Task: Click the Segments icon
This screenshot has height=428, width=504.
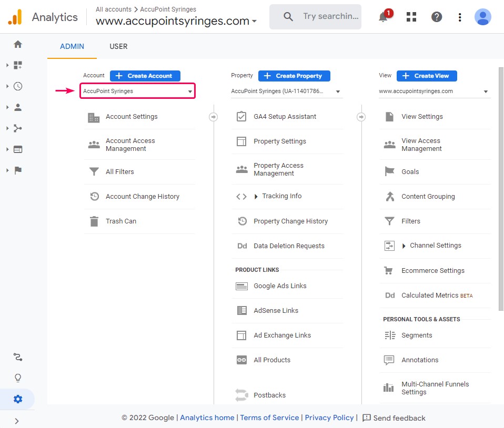Action: click(390, 335)
